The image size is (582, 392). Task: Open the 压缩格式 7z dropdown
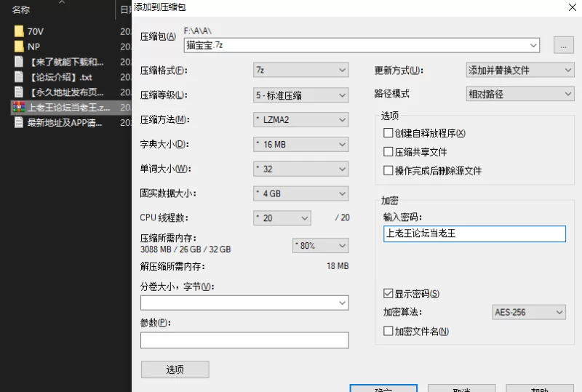(x=301, y=70)
